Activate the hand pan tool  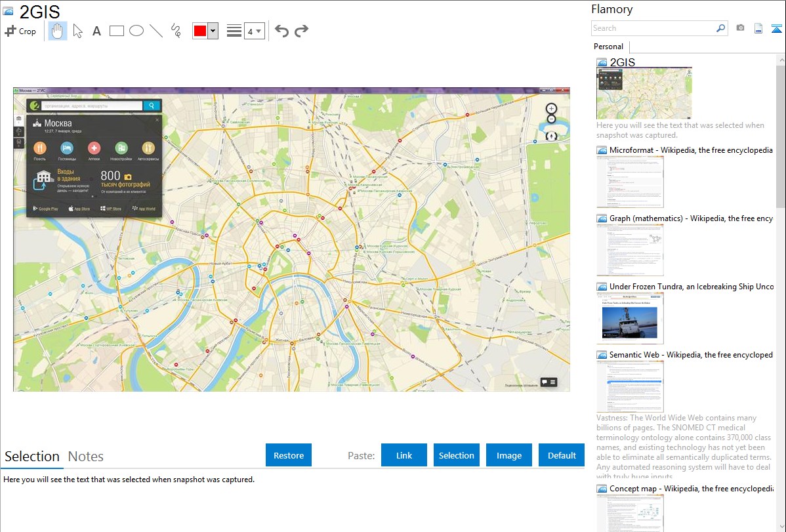click(x=57, y=31)
